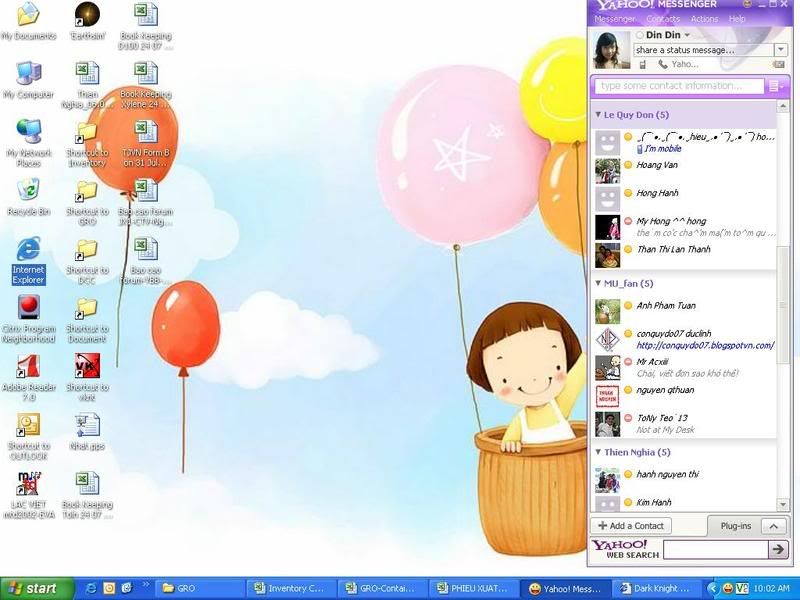Viewport: 800px width, 600px height.
Task: Open the mail envelope icon in Messenger
Action: click(778, 65)
